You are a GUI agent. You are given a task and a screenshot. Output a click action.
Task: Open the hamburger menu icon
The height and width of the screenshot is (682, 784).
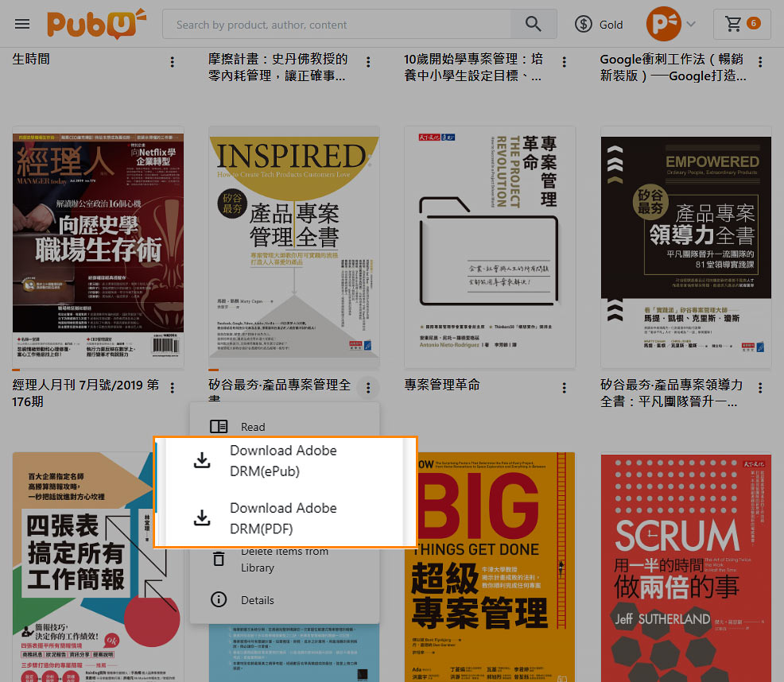click(x=22, y=24)
